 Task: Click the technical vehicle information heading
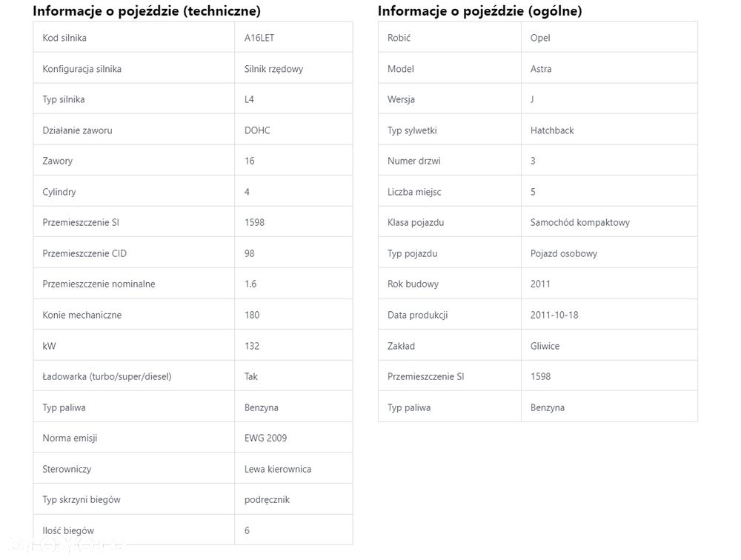point(147,11)
